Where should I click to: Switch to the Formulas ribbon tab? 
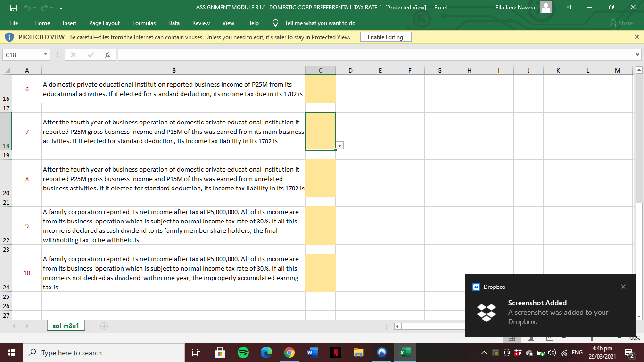[144, 23]
